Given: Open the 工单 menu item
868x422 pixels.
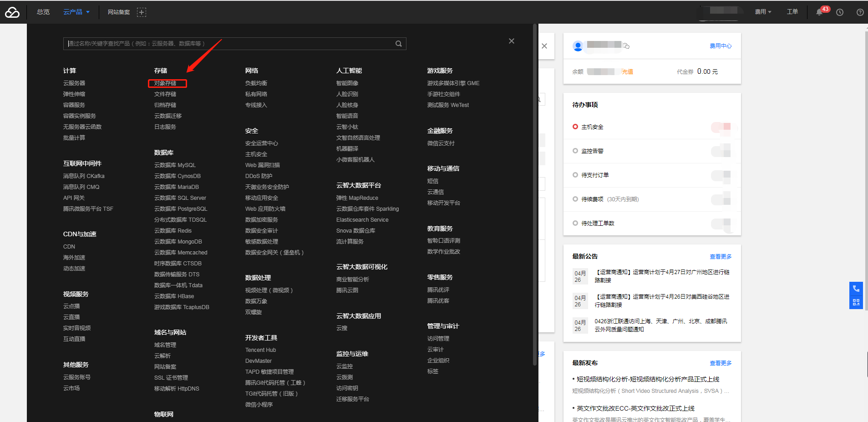Looking at the screenshot, I should click(x=792, y=12).
